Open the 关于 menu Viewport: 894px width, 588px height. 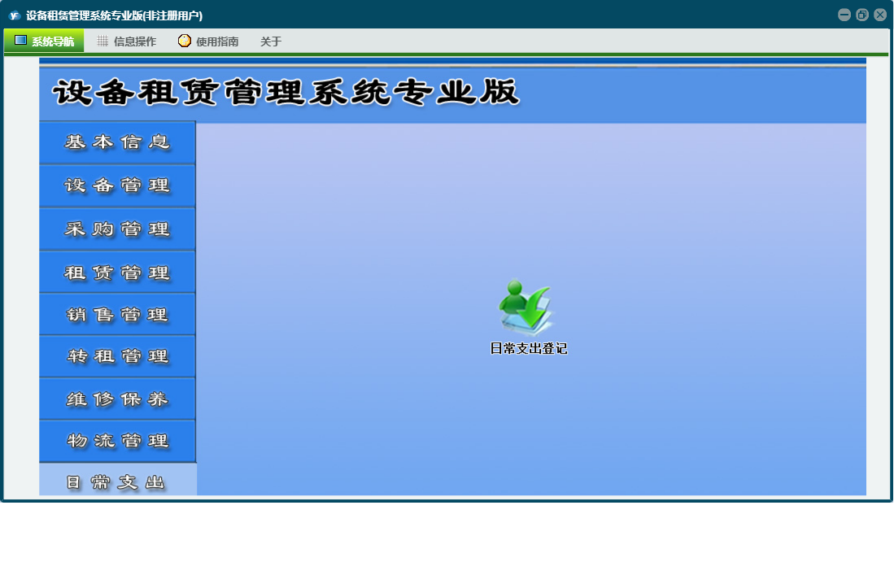[271, 41]
